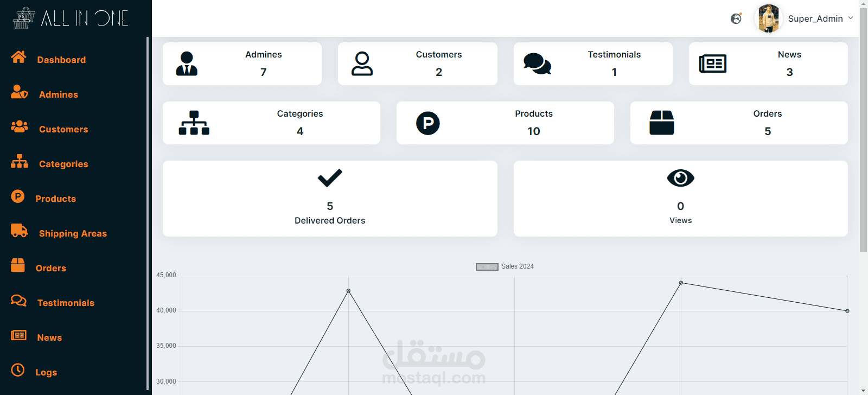Screen dimensions: 868x395
Task: Click the globe language icon in header
Action: (736, 18)
